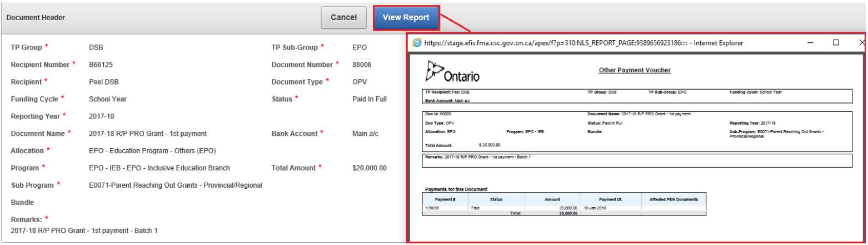The image size is (868, 245).
Task: Minimize the Internet Explorer report window
Action: (x=811, y=42)
